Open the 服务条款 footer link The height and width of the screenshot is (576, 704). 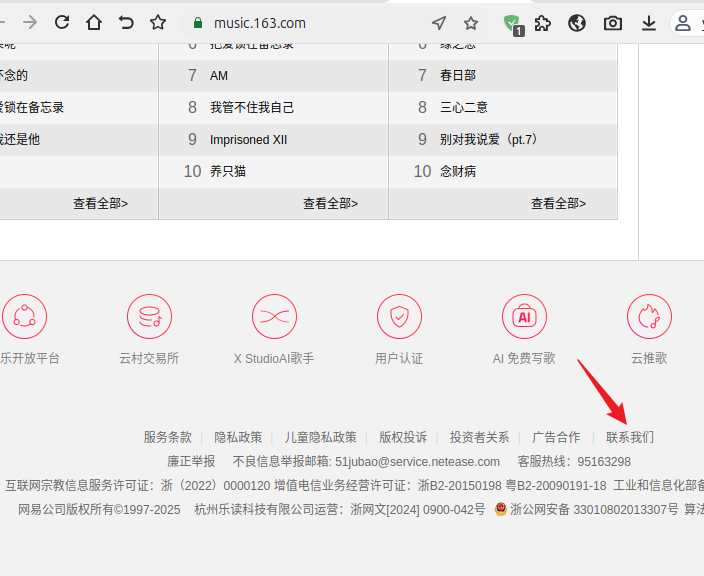(x=167, y=437)
